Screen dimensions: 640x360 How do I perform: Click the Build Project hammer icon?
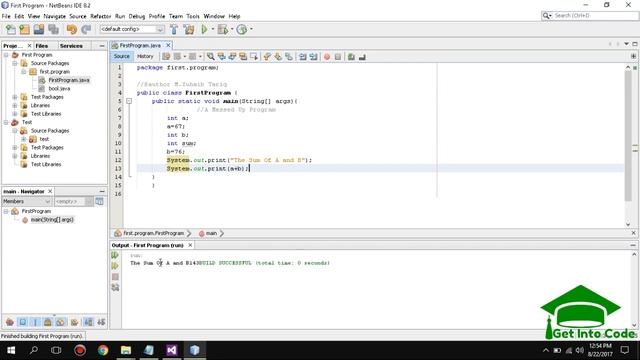click(x=174, y=29)
